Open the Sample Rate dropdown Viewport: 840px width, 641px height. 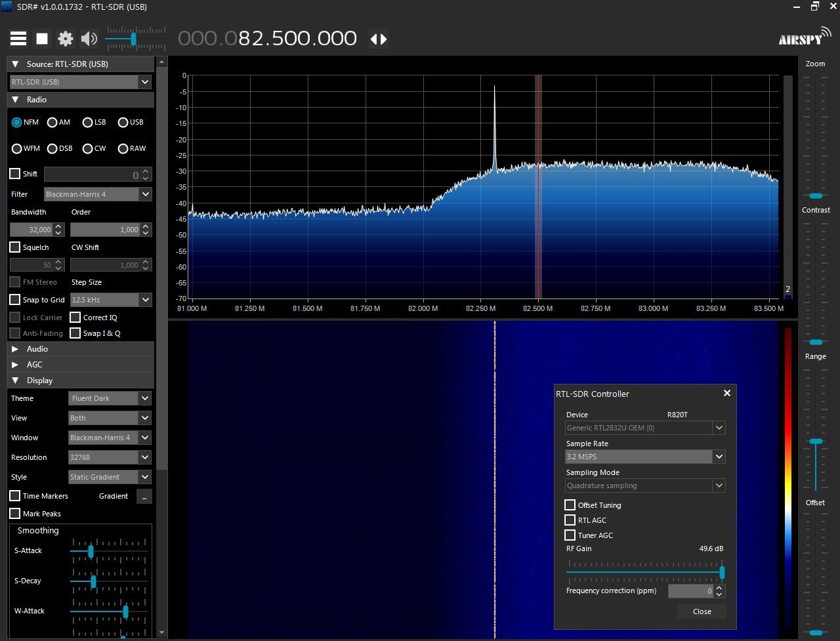[x=719, y=457]
